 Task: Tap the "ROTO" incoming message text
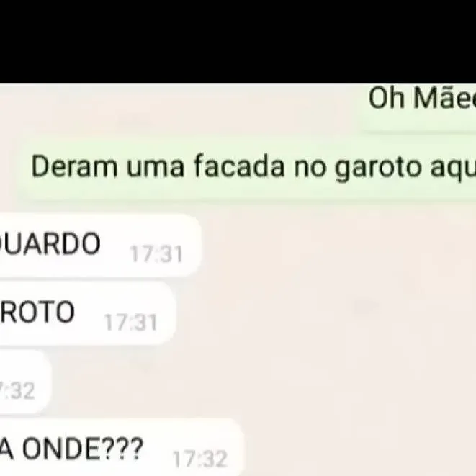(x=37, y=312)
